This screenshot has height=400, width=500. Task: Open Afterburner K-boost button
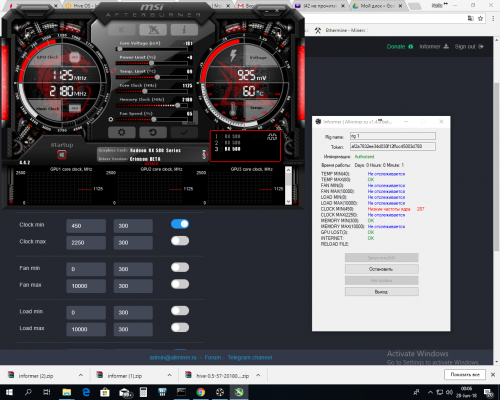coord(122,30)
